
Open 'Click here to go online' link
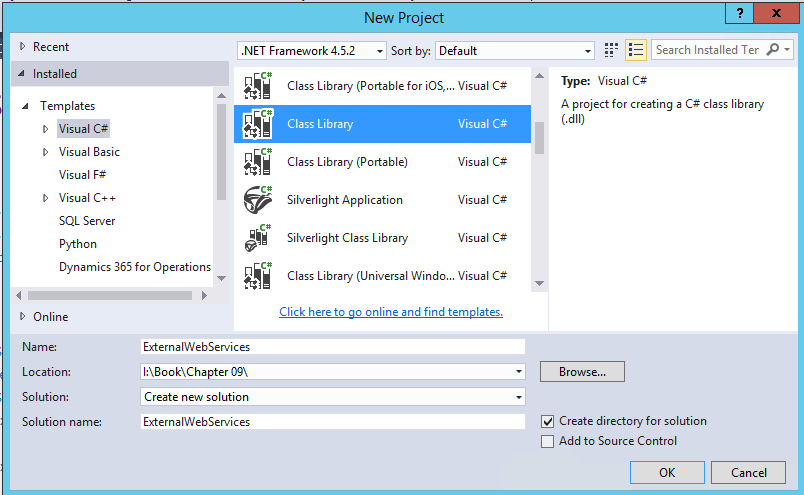point(391,312)
